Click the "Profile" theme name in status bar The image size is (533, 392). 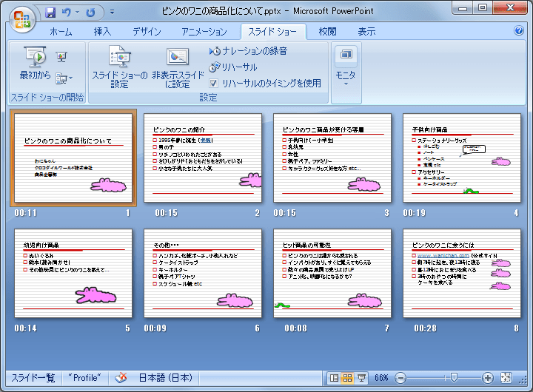[x=85, y=378]
